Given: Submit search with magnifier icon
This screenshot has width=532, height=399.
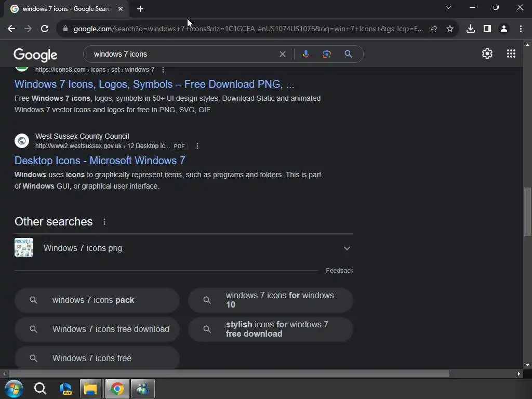Looking at the screenshot, I should (348, 54).
